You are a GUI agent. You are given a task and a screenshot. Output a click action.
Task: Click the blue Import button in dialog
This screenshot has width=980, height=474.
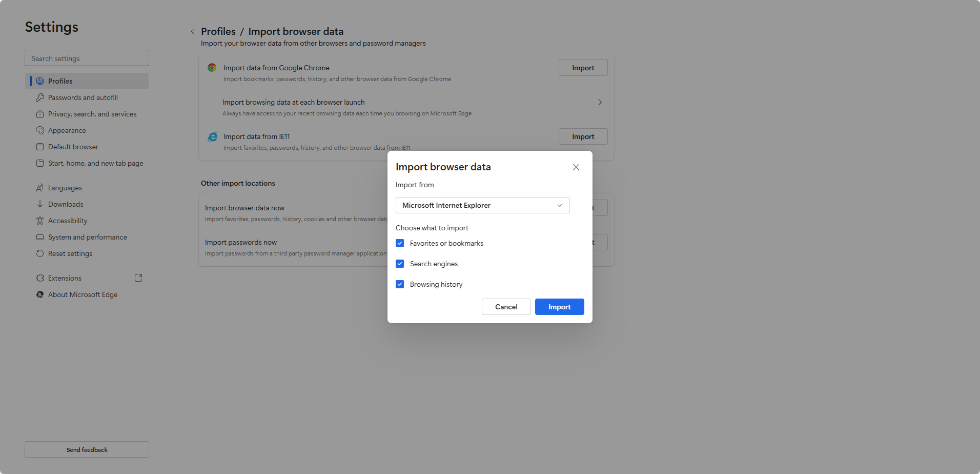coord(559,306)
